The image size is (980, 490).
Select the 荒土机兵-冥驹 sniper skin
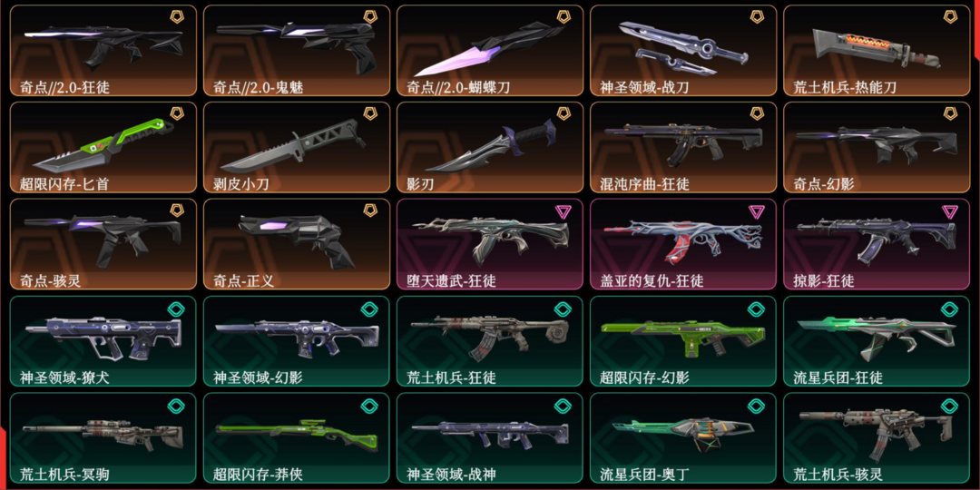point(103,438)
